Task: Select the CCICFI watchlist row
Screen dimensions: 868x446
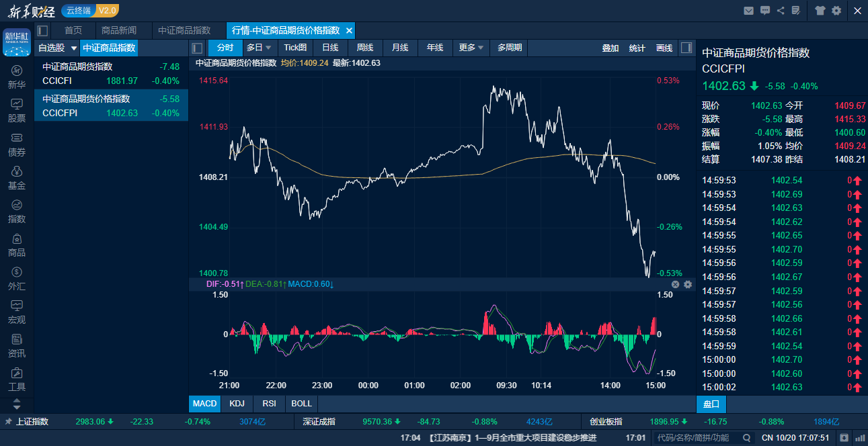Action: pos(112,74)
